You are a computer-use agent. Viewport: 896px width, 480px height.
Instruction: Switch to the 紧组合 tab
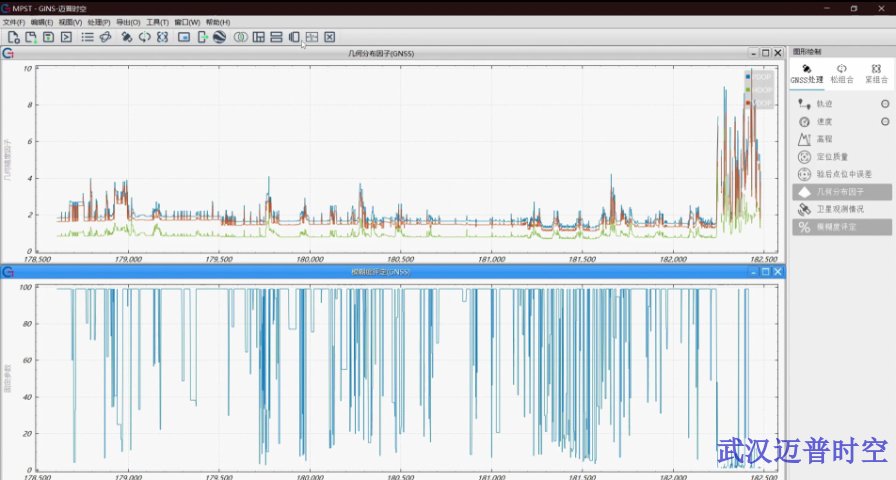point(877,73)
